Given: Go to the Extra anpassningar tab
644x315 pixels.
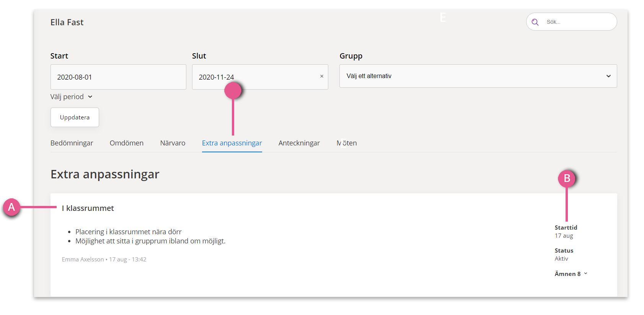Looking at the screenshot, I should 232,143.
